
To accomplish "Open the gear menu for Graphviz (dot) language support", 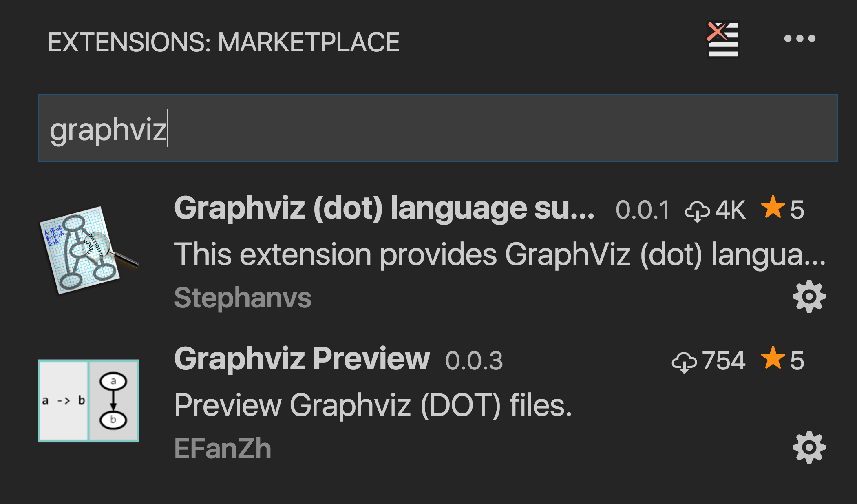I will click(809, 296).
